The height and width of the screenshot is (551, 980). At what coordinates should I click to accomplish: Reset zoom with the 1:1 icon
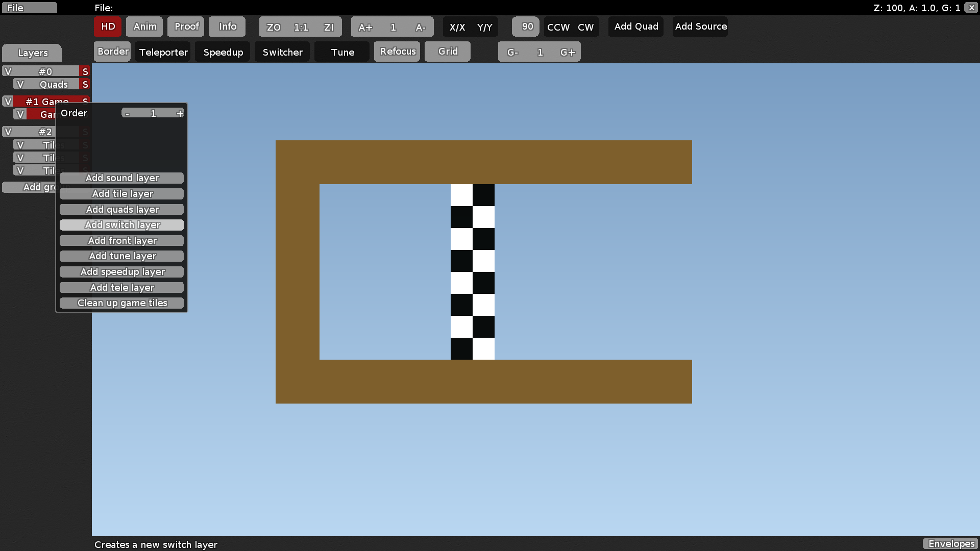click(301, 27)
